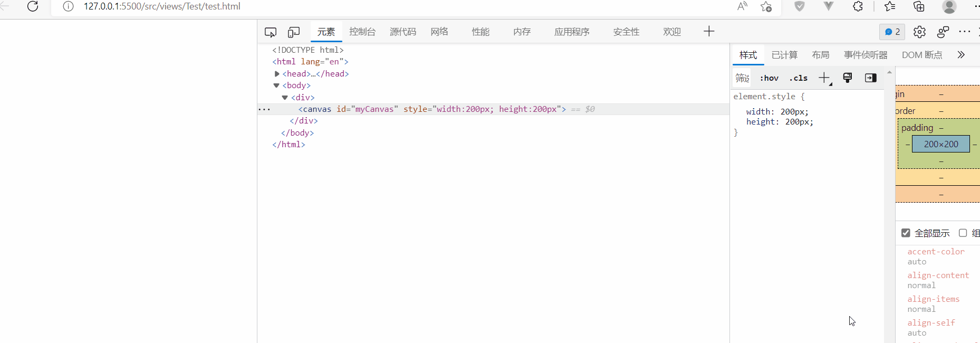
Task: Select the 事件侦听器 pane tab
Action: pyautogui.click(x=866, y=55)
